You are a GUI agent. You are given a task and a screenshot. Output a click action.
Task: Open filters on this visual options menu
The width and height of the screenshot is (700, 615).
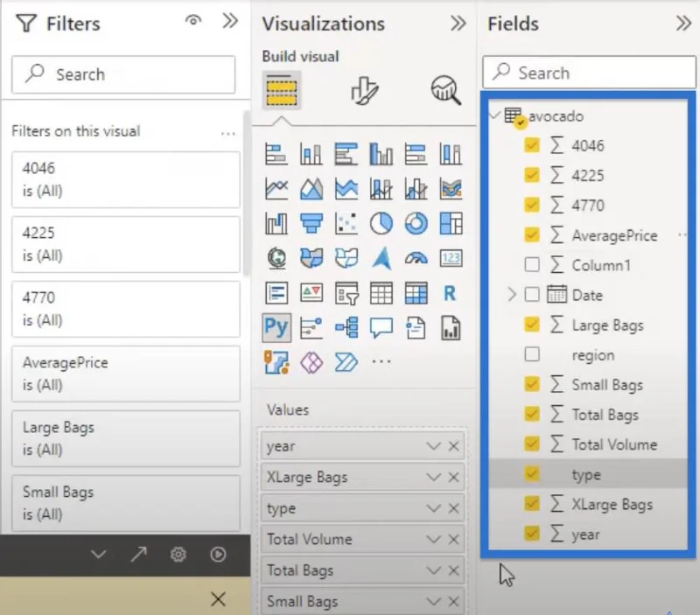[x=228, y=133]
